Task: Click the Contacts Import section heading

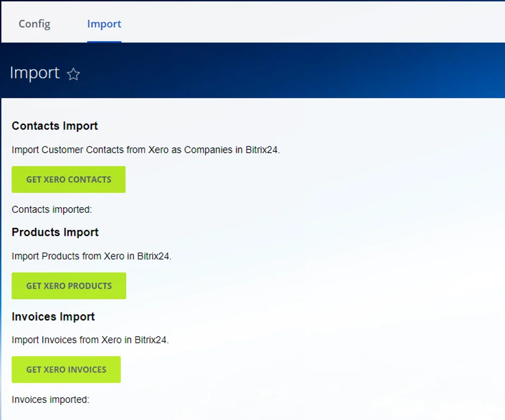Action: point(54,126)
